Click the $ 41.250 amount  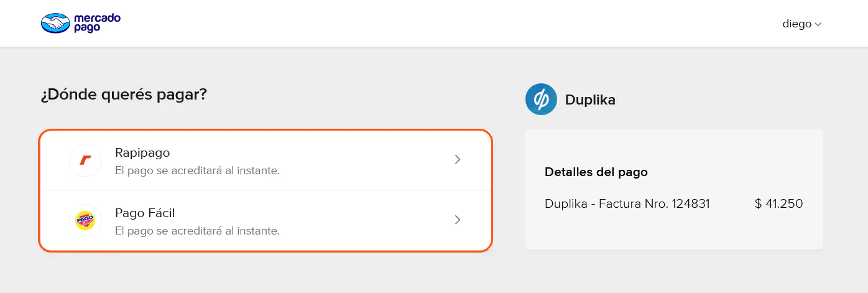[778, 203]
